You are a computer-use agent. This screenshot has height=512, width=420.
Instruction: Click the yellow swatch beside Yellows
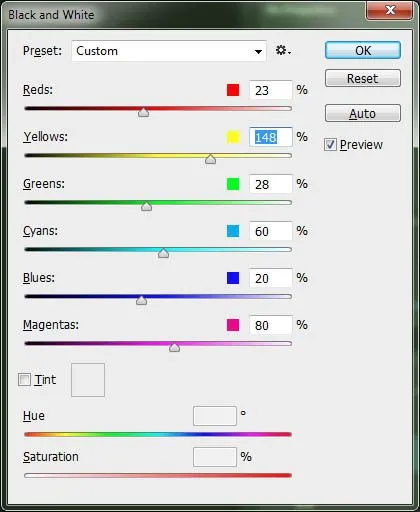(233, 137)
